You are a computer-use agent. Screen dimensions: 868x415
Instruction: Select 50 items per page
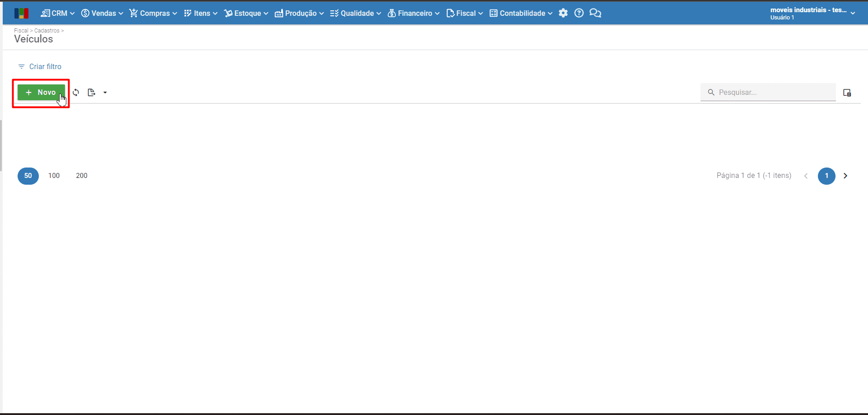click(x=28, y=176)
